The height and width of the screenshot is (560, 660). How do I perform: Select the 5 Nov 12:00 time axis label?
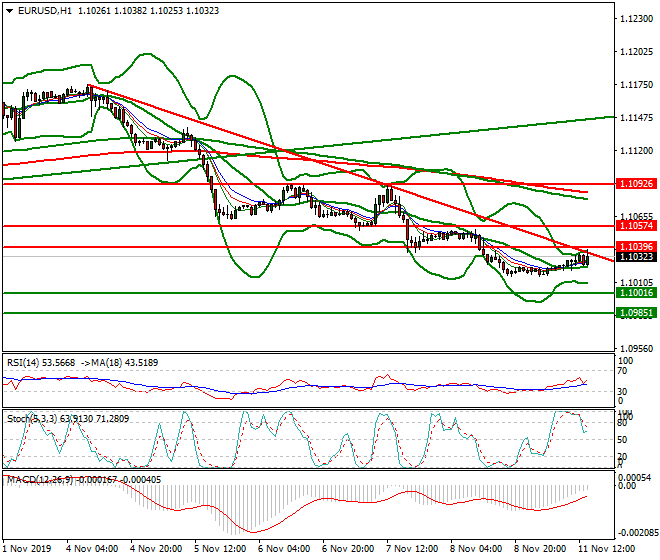(220, 549)
